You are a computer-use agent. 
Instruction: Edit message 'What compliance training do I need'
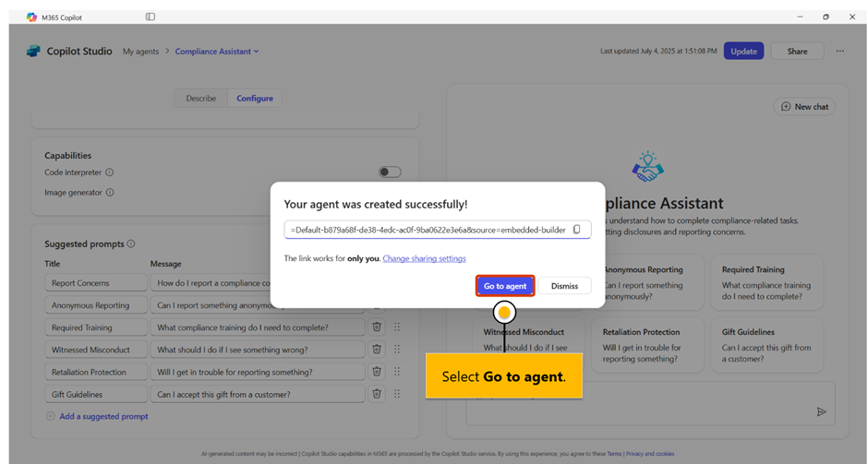tap(258, 327)
